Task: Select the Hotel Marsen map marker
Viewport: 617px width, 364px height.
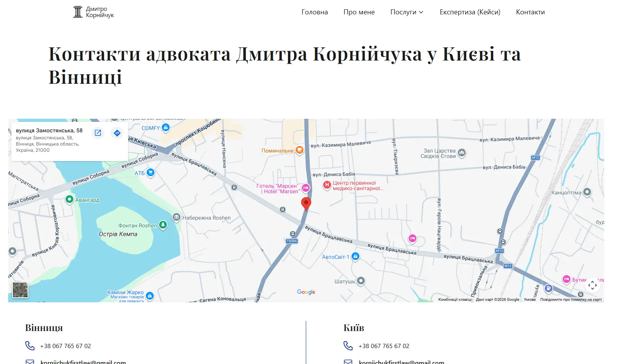Action: tap(306, 188)
